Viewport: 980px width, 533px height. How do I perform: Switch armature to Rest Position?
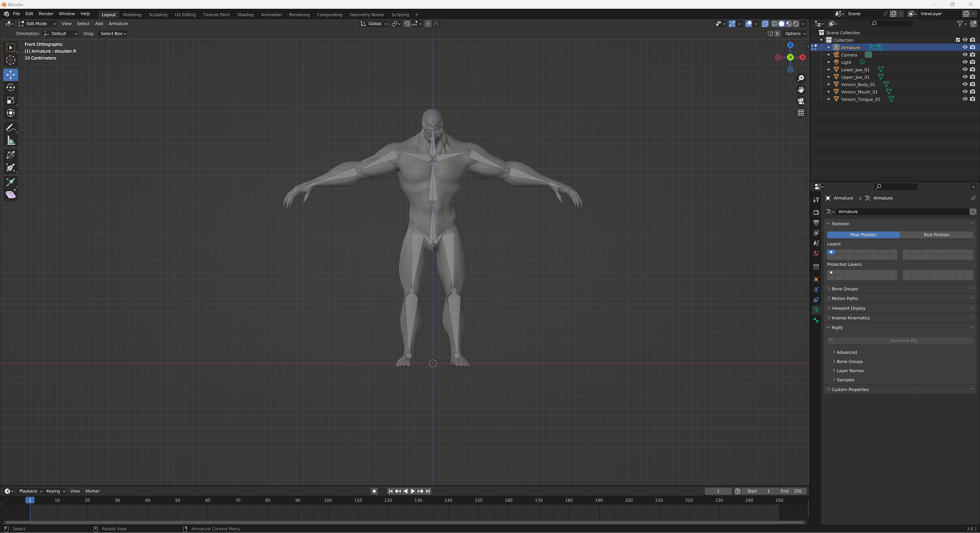937,235
